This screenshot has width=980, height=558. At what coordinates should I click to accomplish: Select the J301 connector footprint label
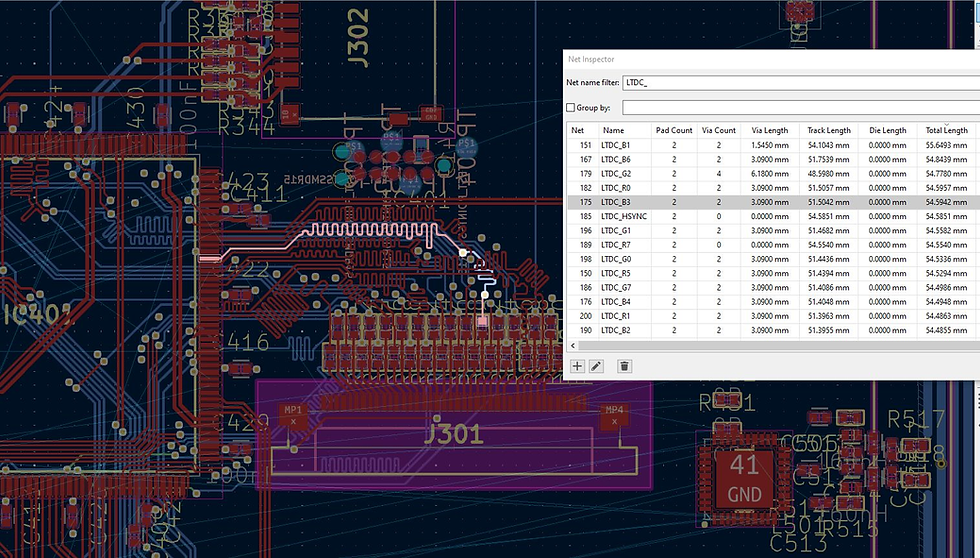(x=453, y=434)
